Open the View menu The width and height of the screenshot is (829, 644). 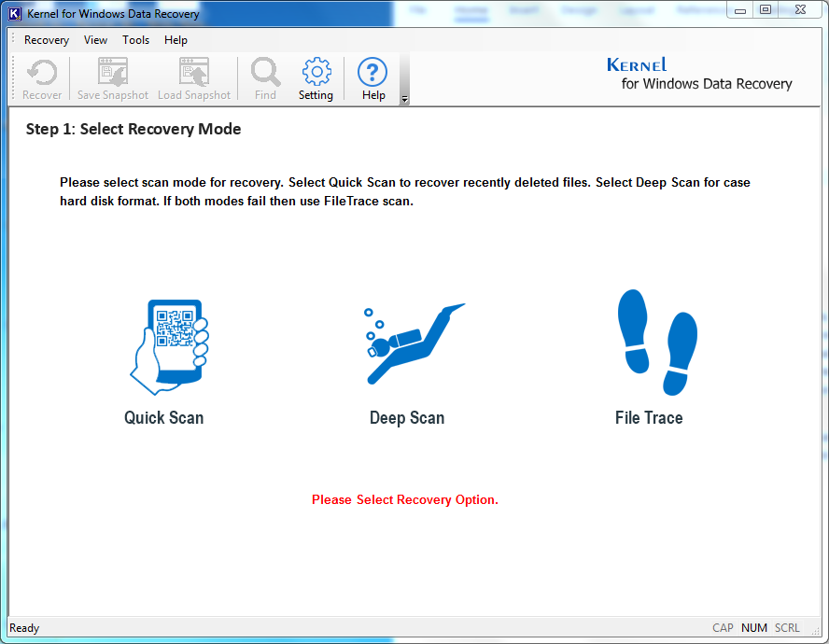pyautogui.click(x=95, y=40)
